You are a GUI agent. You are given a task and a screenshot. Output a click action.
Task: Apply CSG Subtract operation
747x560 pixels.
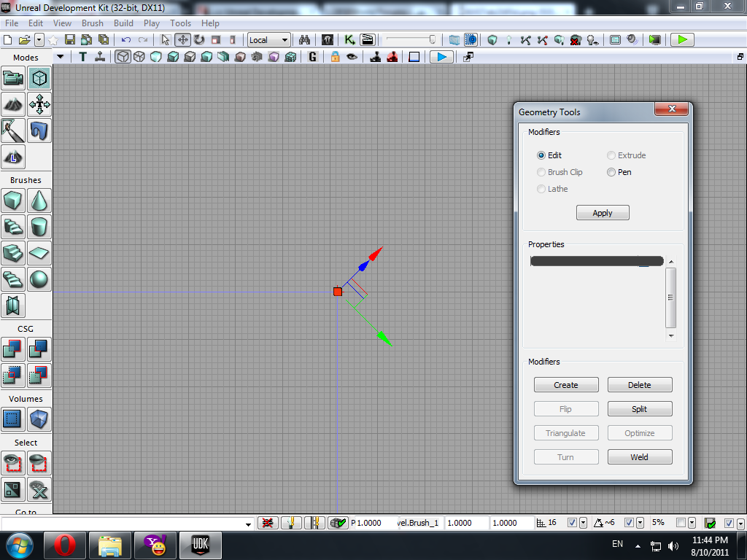[39, 349]
